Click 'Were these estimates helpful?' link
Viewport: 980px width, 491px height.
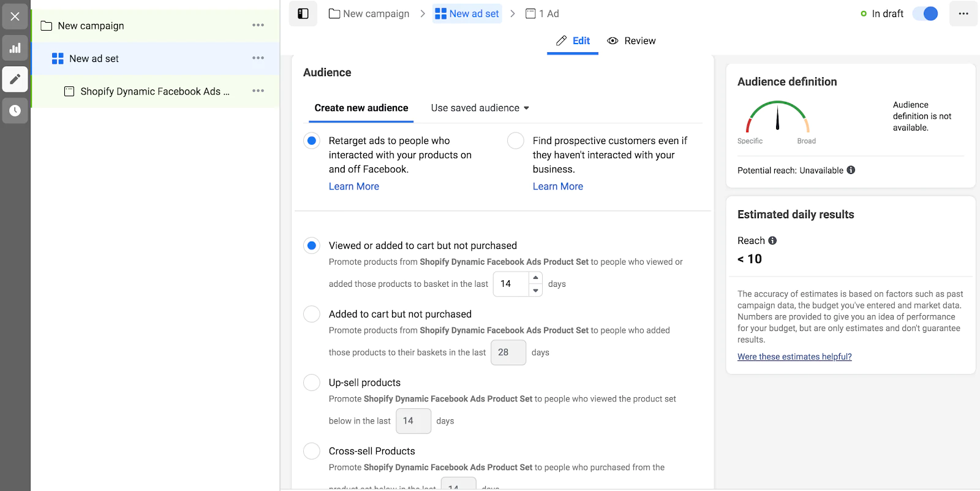pyautogui.click(x=794, y=357)
